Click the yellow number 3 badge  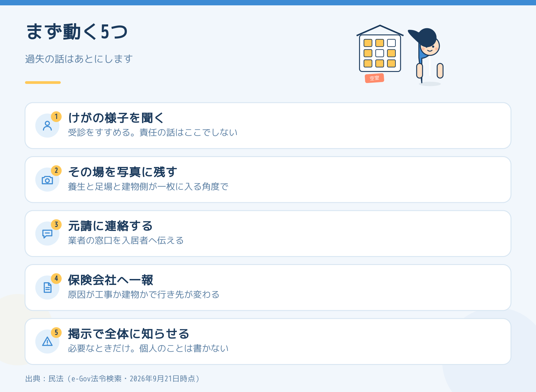pyautogui.click(x=56, y=225)
